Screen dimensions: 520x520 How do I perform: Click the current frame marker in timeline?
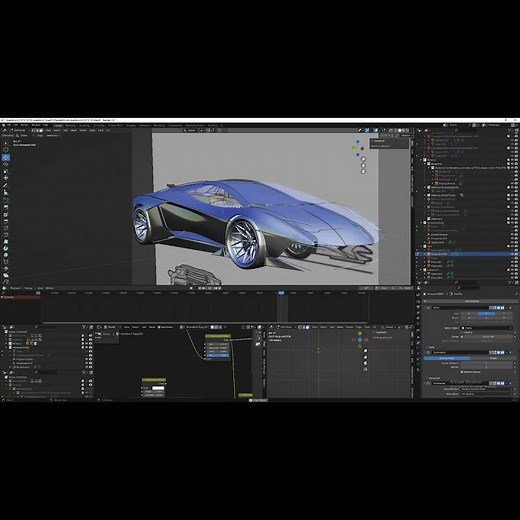pyautogui.click(x=281, y=293)
